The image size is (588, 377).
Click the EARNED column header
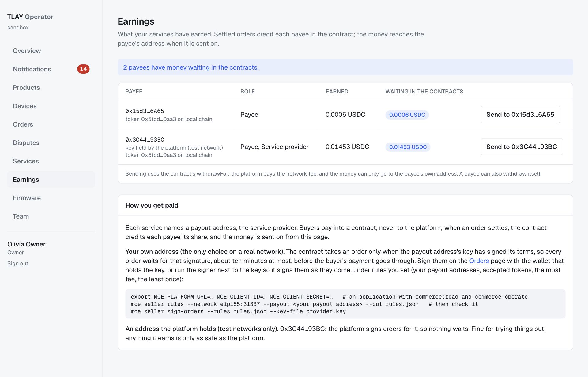click(337, 92)
